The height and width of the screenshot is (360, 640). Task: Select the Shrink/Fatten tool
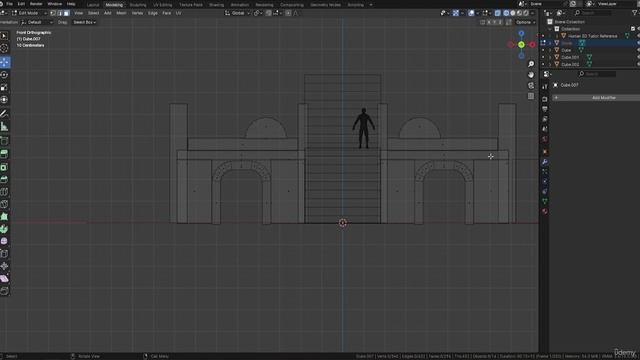(4, 266)
